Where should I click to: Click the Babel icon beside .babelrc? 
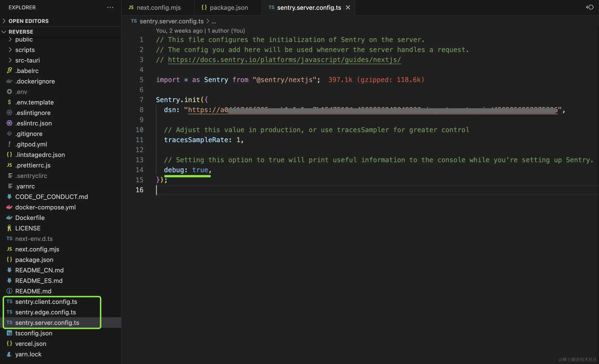[x=9, y=71]
